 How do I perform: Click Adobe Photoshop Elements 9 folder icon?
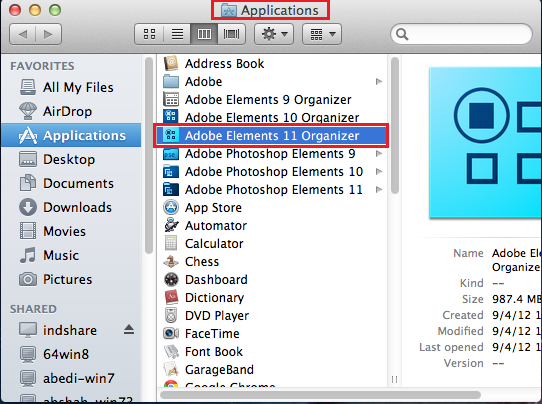pyautogui.click(x=171, y=153)
